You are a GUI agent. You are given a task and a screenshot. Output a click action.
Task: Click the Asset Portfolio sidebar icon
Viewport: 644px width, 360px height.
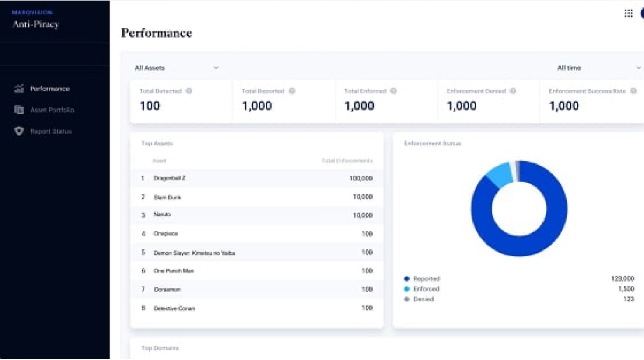pyautogui.click(x=19, y=110)
